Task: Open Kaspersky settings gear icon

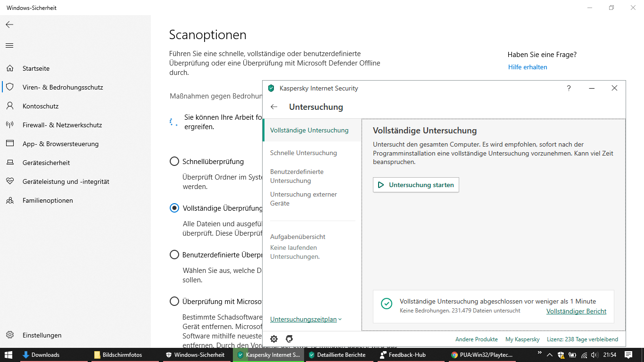Action: [274, 339]
